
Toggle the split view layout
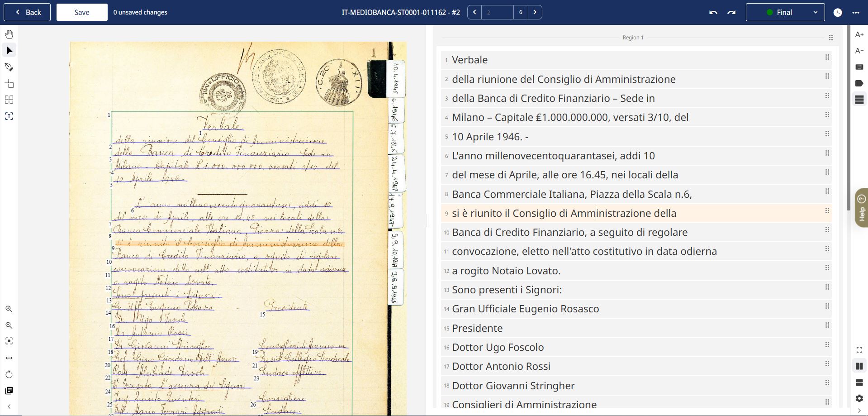tap(859, 366)
